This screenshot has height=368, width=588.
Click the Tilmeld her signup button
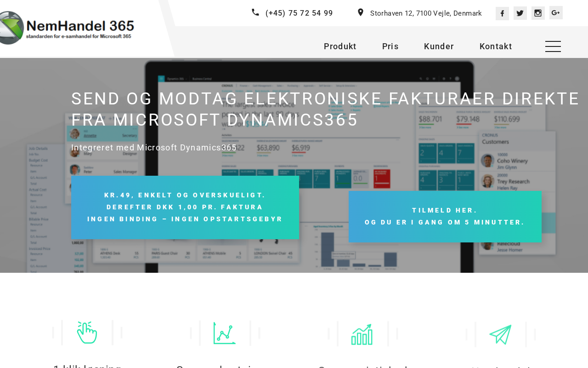445,217
